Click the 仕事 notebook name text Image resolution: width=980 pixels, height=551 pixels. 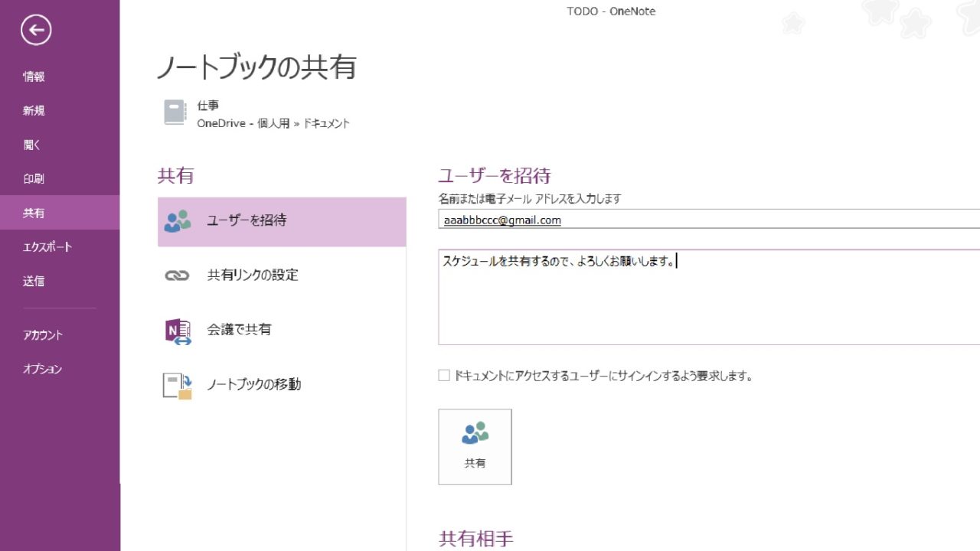tap(207, 106)
